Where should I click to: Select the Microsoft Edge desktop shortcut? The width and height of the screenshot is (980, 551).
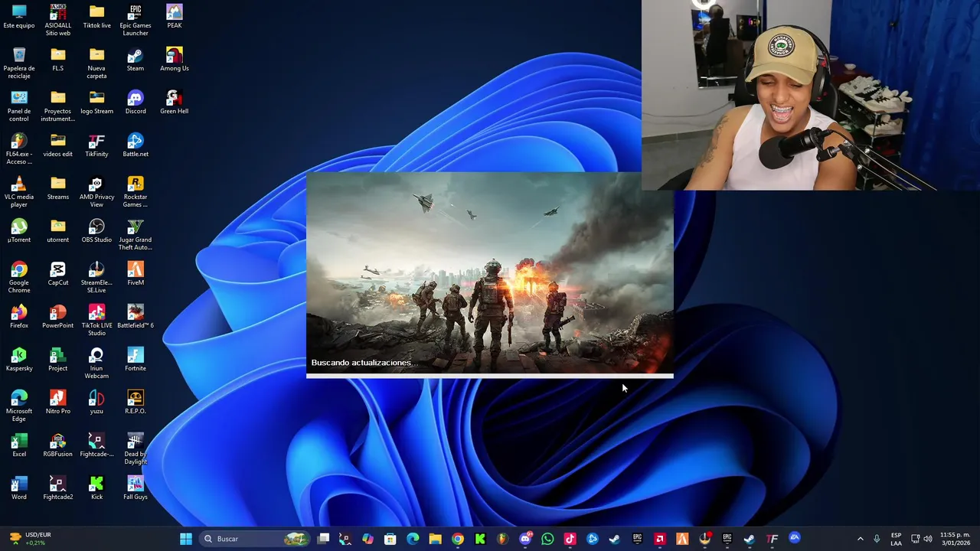[19, 406]
